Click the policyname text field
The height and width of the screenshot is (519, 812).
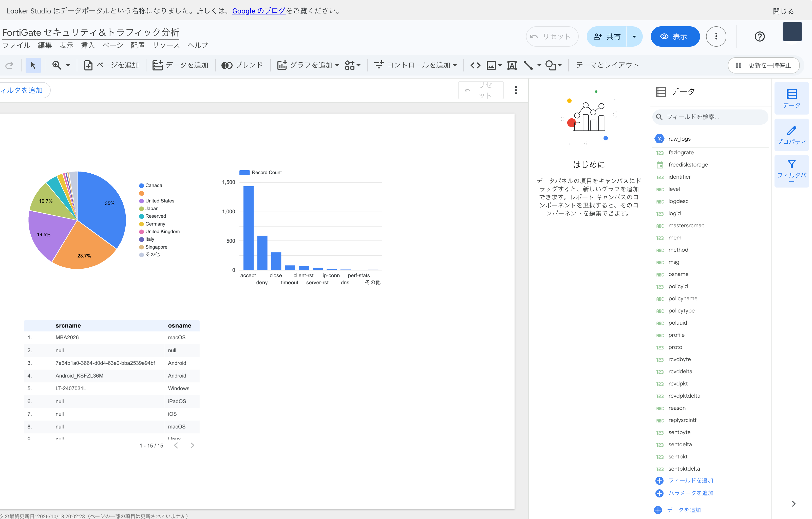pos(710,299)
